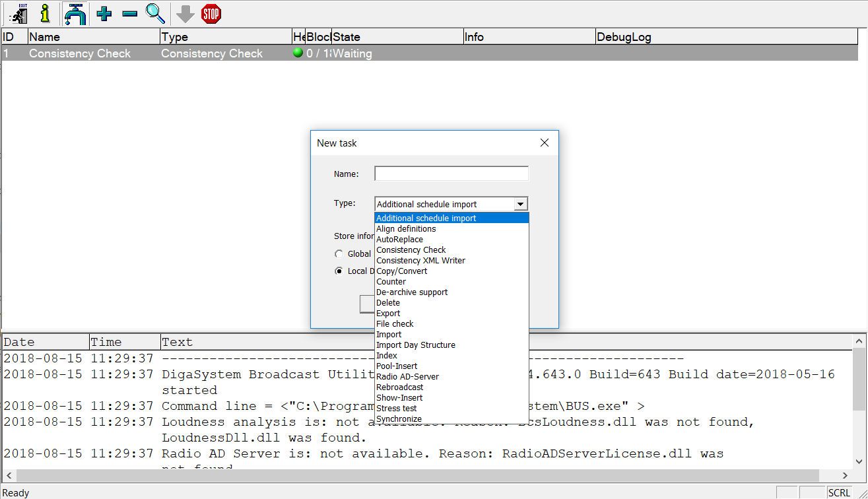Viewport: 868px width, 499px height.
Task: Close the New task dialog
Action: (545, 143)
